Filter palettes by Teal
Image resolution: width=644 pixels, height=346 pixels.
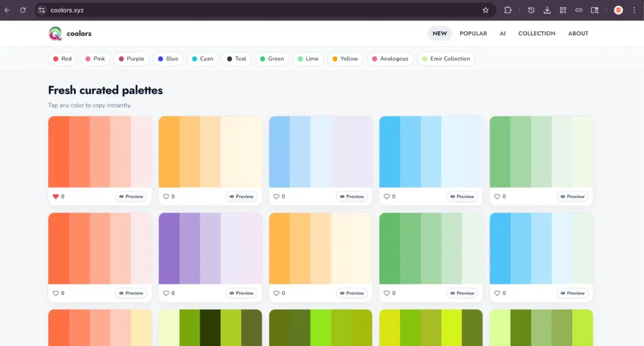tap(237, 59)
